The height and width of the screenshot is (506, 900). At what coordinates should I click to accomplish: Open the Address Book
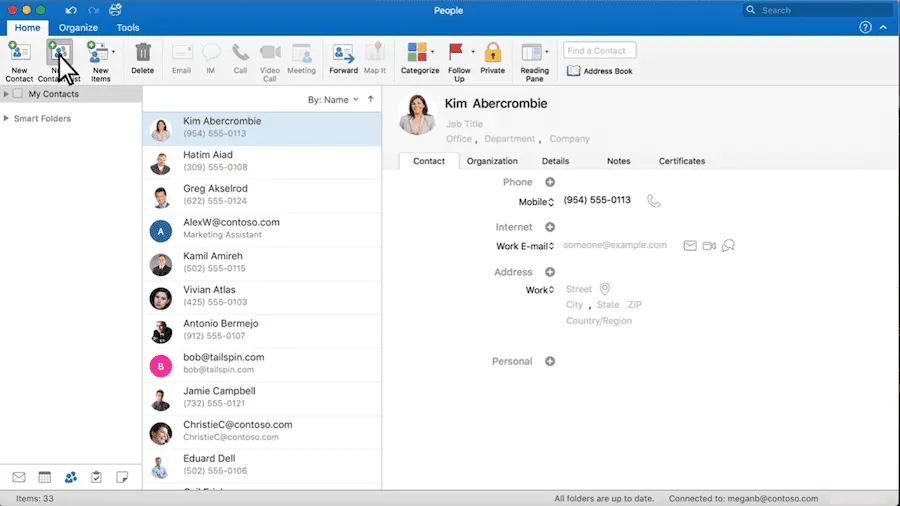[599, 71]
